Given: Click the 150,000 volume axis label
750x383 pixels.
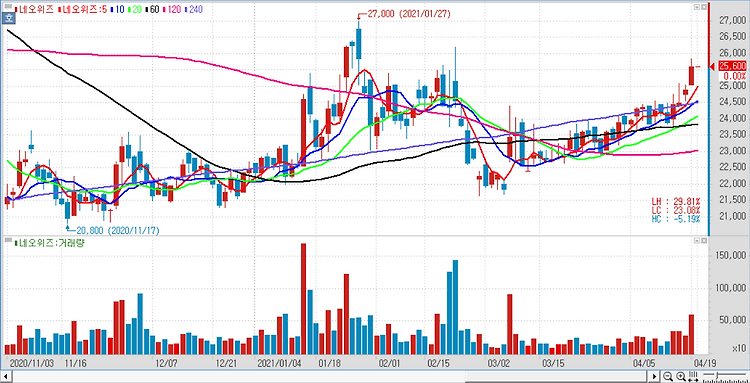Looking at the screenshot, I should tap(730, 256).
